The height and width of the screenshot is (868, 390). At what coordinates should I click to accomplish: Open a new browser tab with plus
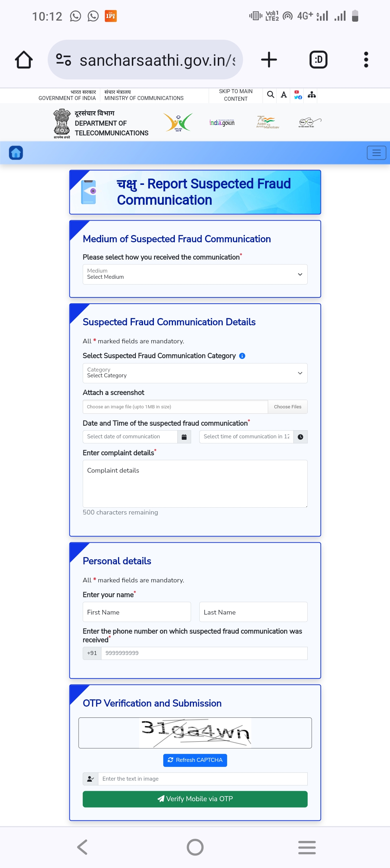point(269,60)
